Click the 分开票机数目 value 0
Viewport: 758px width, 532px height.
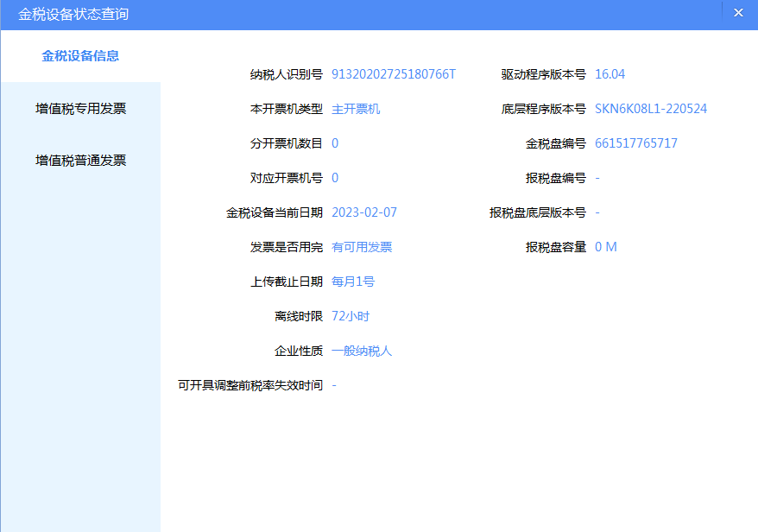335,143
